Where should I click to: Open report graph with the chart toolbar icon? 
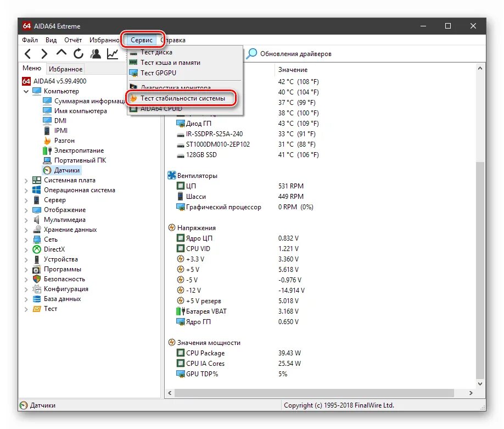[113, 54]
